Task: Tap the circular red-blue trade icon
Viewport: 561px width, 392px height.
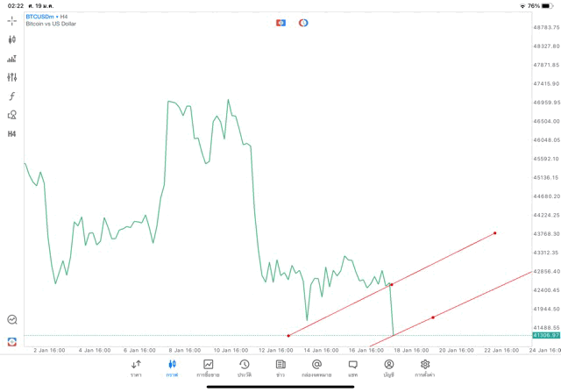Action: pyautogui.click(x=303, y=22)
